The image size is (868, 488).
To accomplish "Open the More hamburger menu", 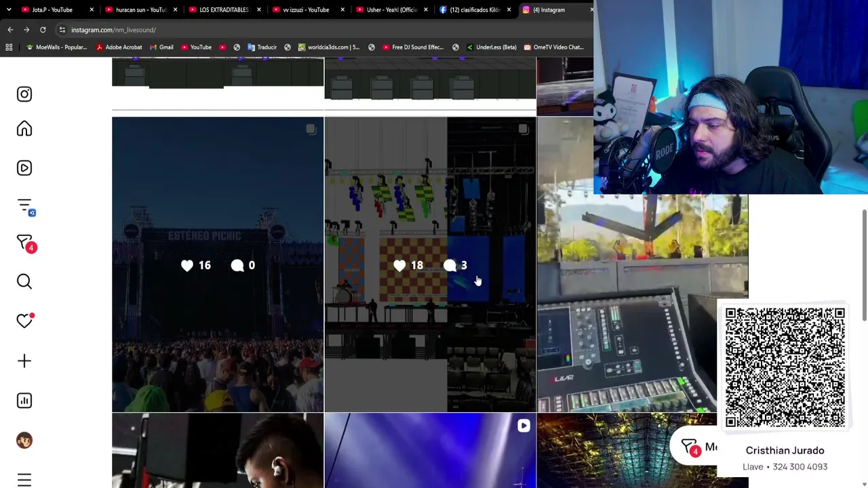I will tap(24, 480).
